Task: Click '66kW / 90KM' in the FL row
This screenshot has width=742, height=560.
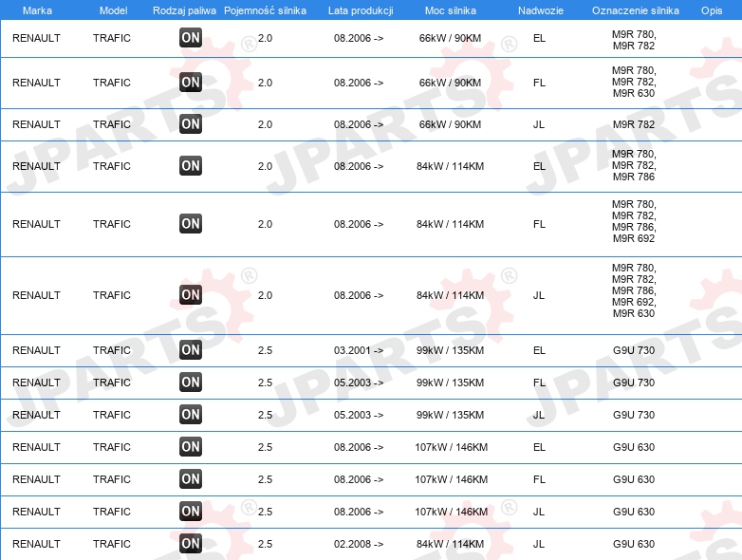Action: [450, 83]
